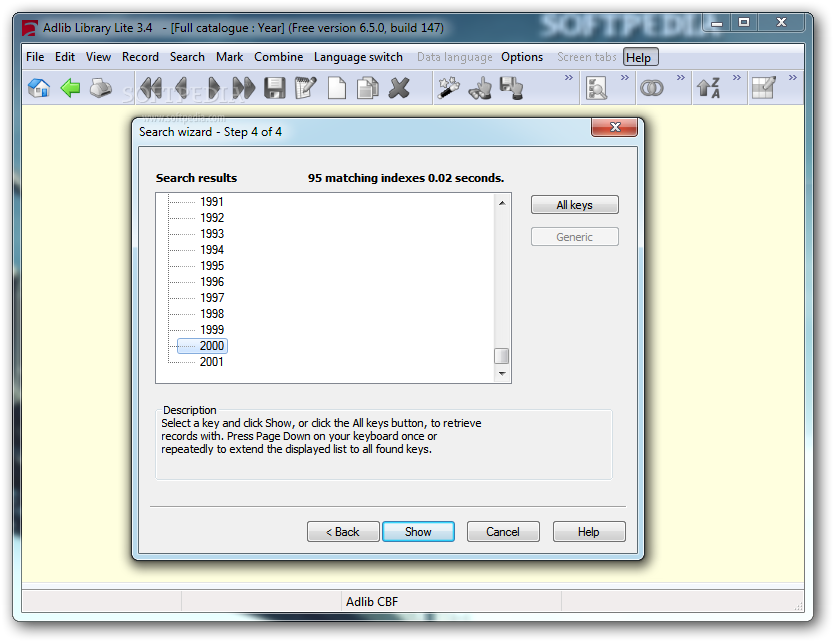834x642 pixels.
Task: Click the Generic button
Action: pyautogui.click(x=574, y=237)
